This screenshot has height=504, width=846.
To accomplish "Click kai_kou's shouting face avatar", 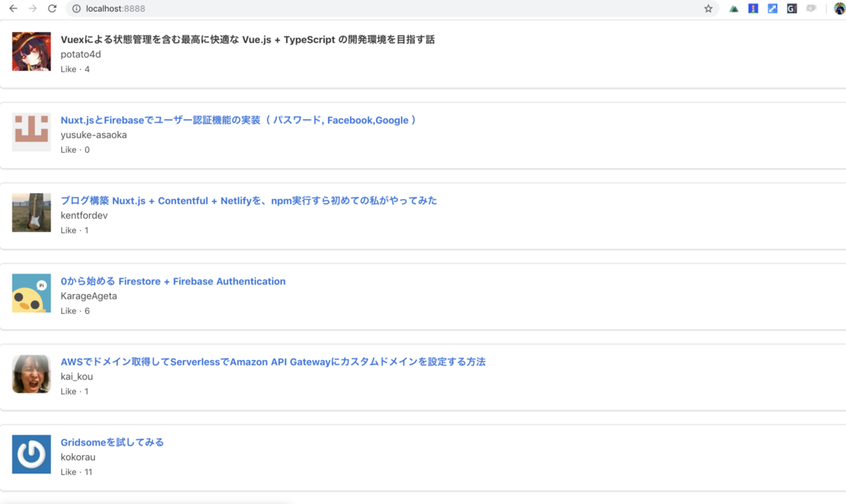I will [x=31, y=373].
